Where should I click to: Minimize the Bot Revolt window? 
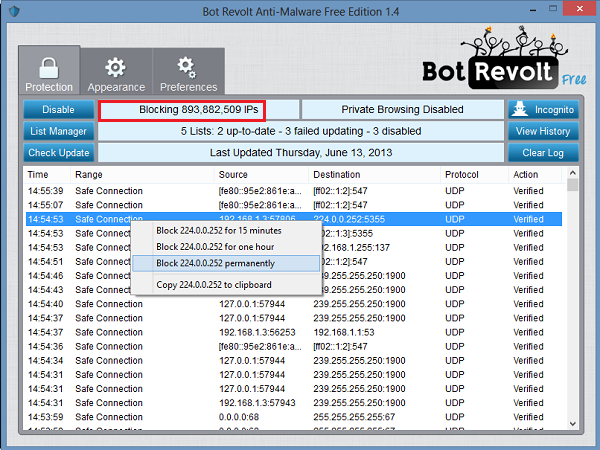pyautogui.click(x=533, y=10)
